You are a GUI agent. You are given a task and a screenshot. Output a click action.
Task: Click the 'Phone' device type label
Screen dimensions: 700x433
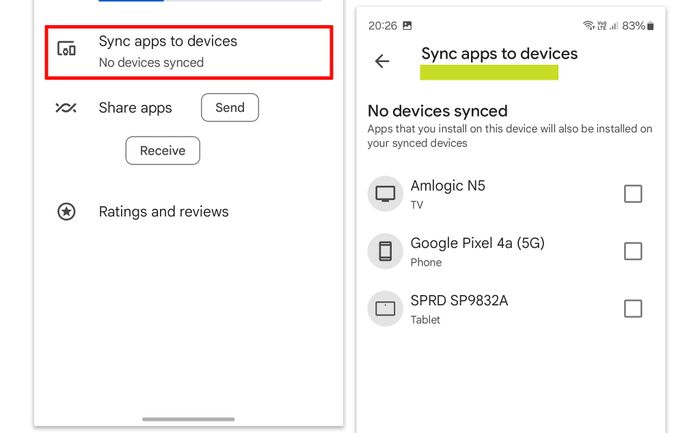tap(426, 262)
